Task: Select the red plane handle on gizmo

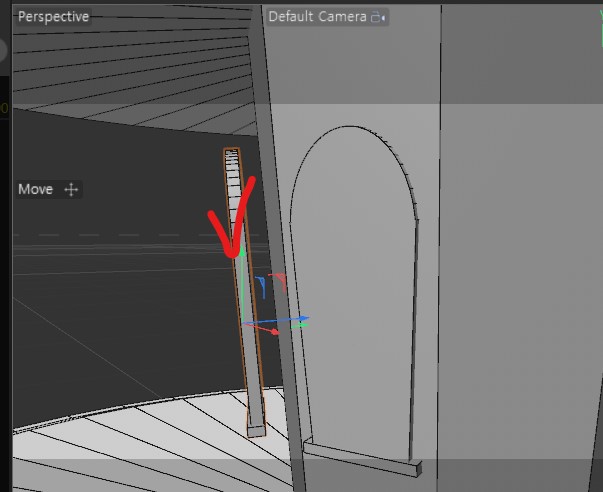Action: tap(281, 281)
